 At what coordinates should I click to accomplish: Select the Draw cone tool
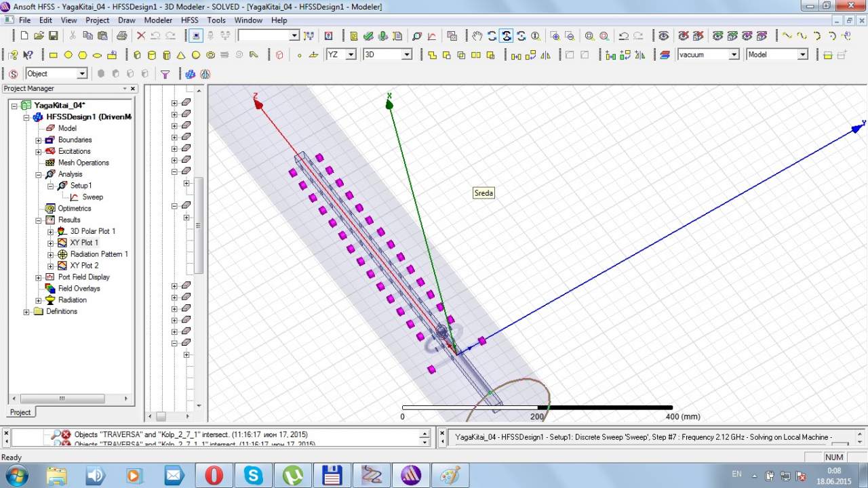[x=181, y=55]
